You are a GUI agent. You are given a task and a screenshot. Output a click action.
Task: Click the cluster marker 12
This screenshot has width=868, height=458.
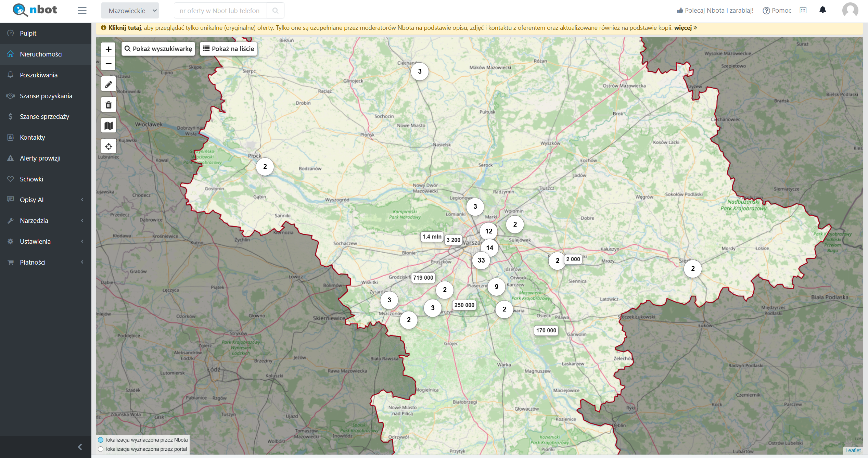(x=489, y=231)
